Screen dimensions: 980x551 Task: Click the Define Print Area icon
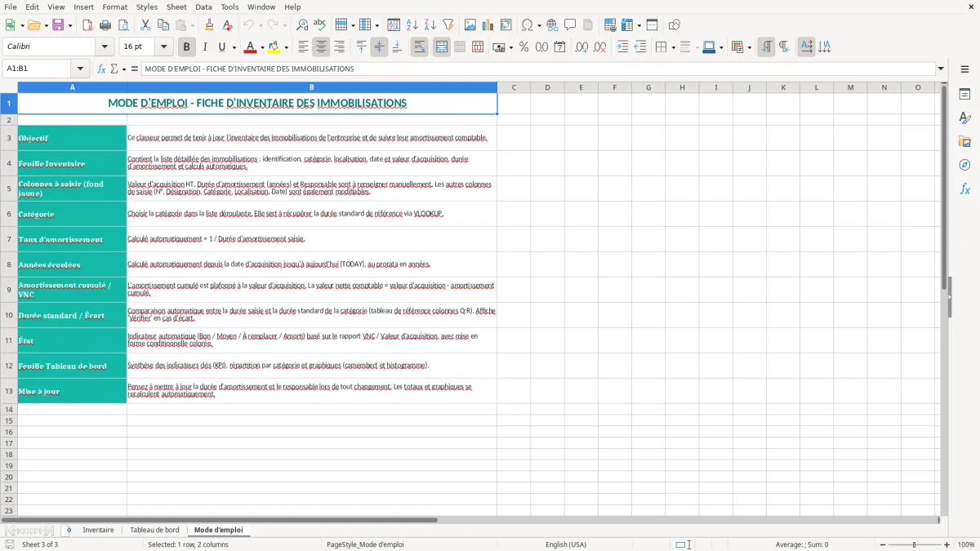click(610, 25)
